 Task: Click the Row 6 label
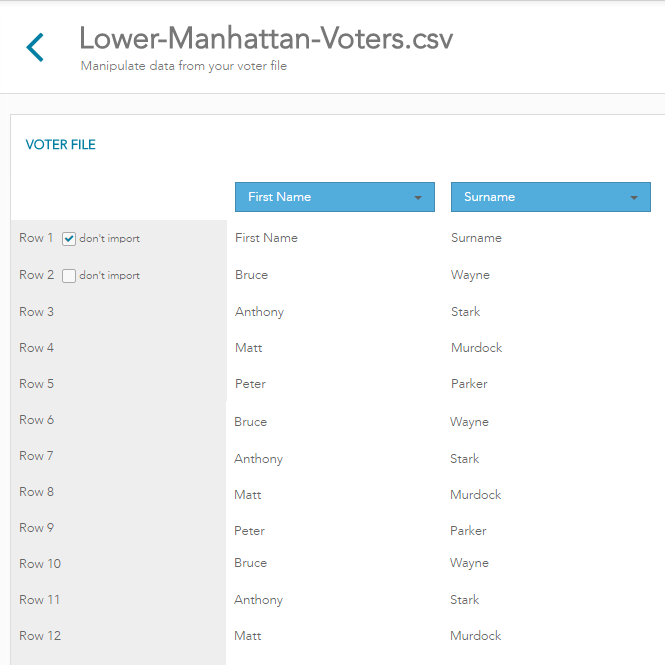(x=36, y=420)
